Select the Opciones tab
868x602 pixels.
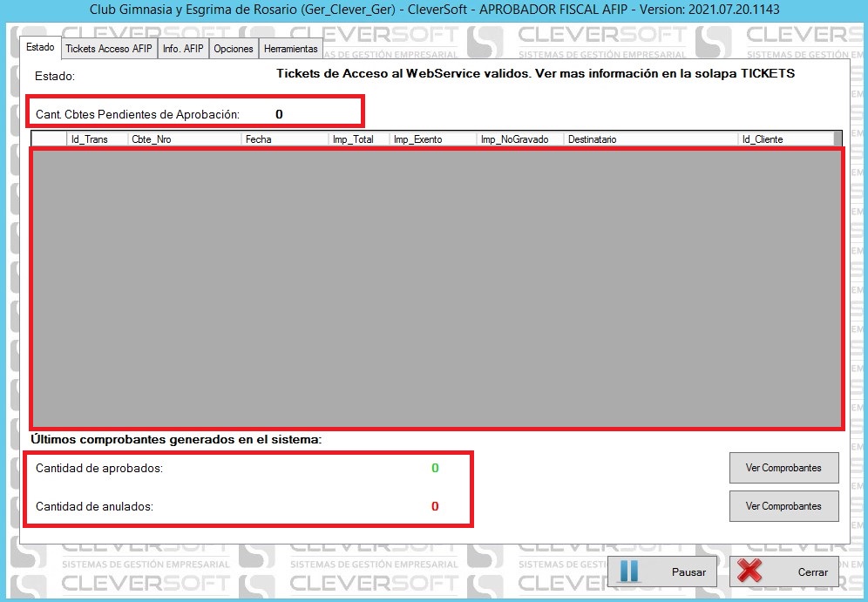234,49
